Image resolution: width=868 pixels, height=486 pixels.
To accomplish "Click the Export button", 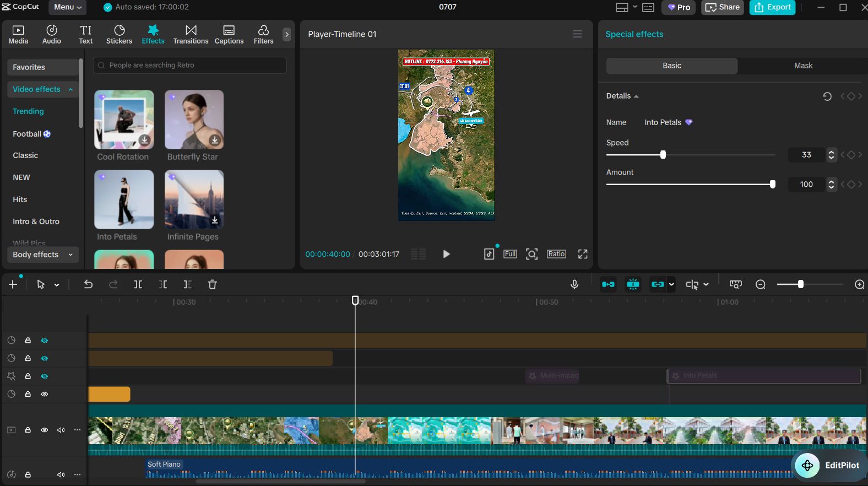I will (x=772, y=7).
